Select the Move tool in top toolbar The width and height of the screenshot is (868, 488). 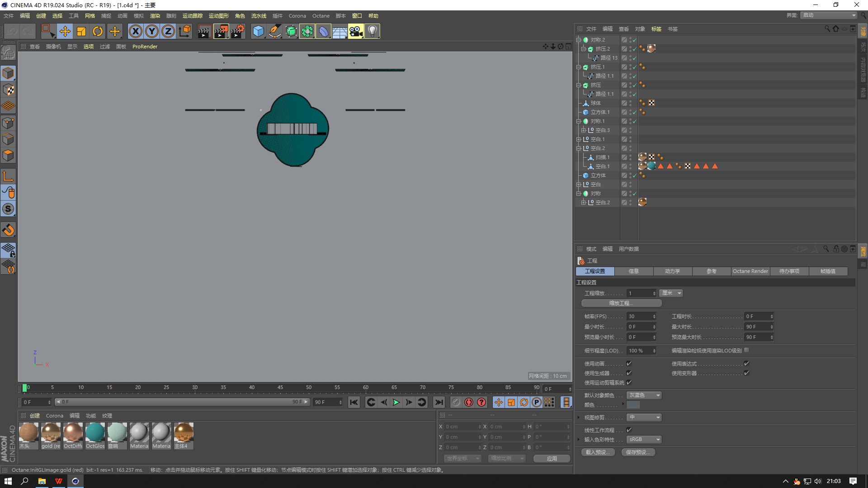point(65,31)
